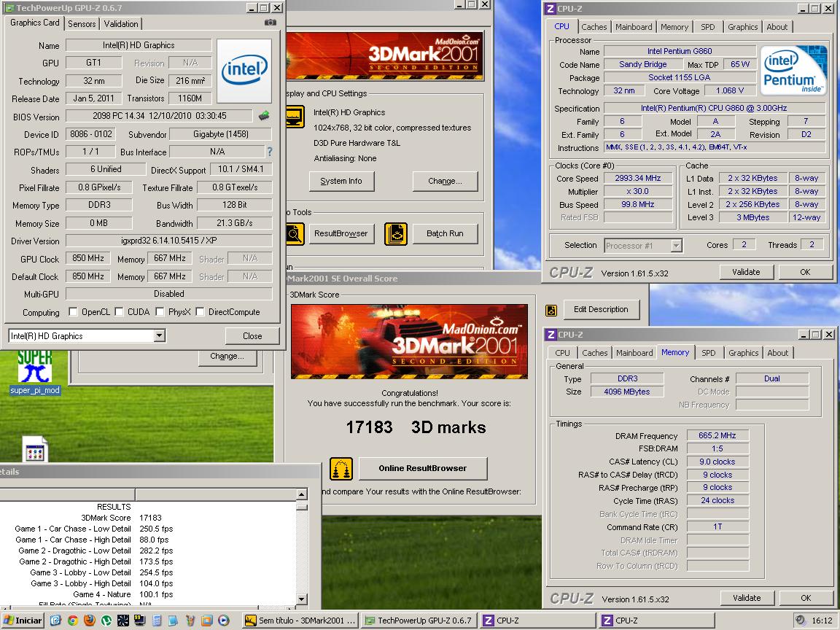Screen dimensions: 840x630
Task: Click the Batch Run button
Action: pyautogui.click(x=445, y=233)
